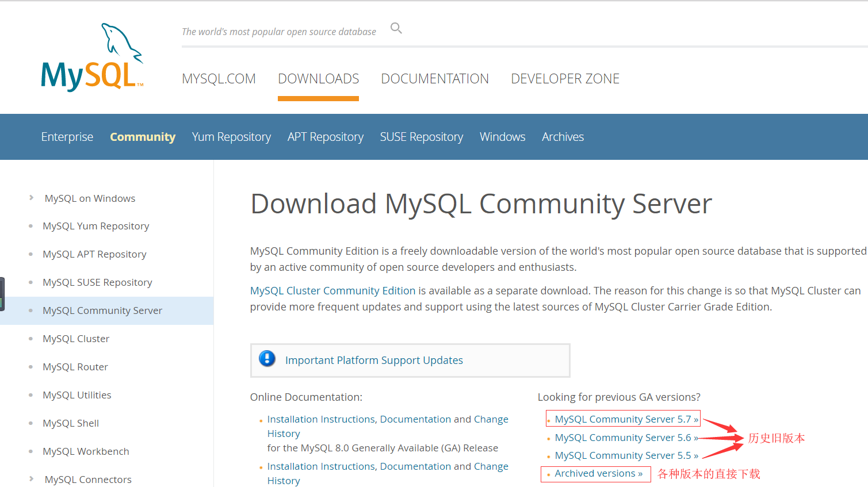This screenshot has width=868, height=487.
Task: Select MySQL Community Server in the sidebar
Action: (102, 310)
